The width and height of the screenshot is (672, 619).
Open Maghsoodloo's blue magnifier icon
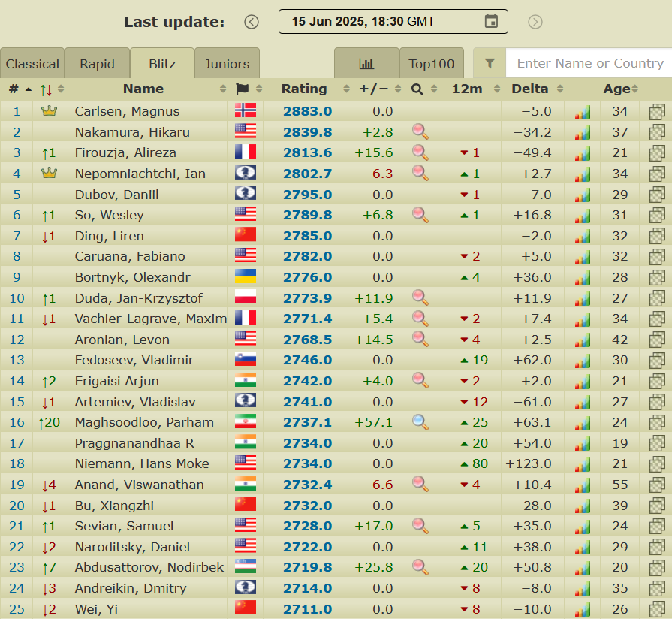pos(420,422)
